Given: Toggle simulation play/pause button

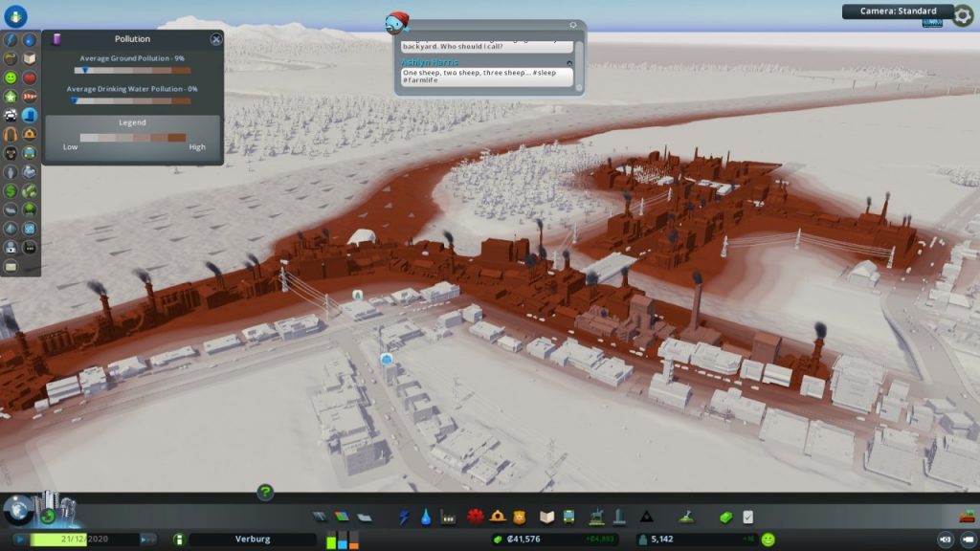Looking at the screenshot, I should (19, 539).
